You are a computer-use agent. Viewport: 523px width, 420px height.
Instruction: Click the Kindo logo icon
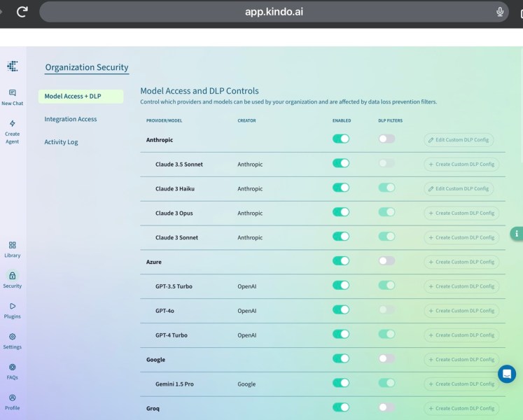13,66
